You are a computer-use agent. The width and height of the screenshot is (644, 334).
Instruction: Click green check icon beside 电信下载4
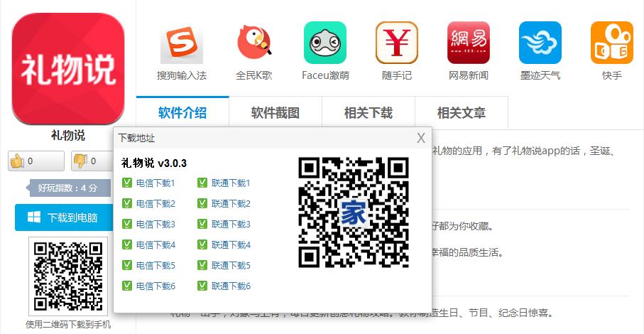click(x=127, y=244)
